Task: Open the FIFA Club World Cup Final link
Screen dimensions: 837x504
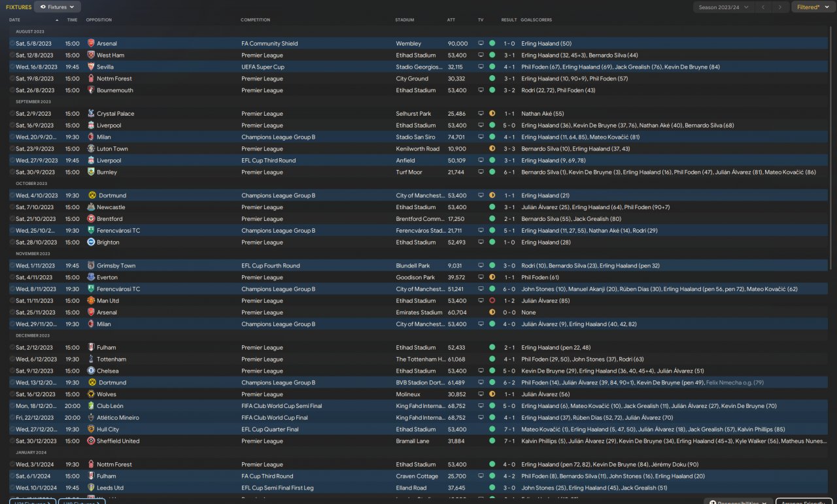Action: click(x=275, y=418)
